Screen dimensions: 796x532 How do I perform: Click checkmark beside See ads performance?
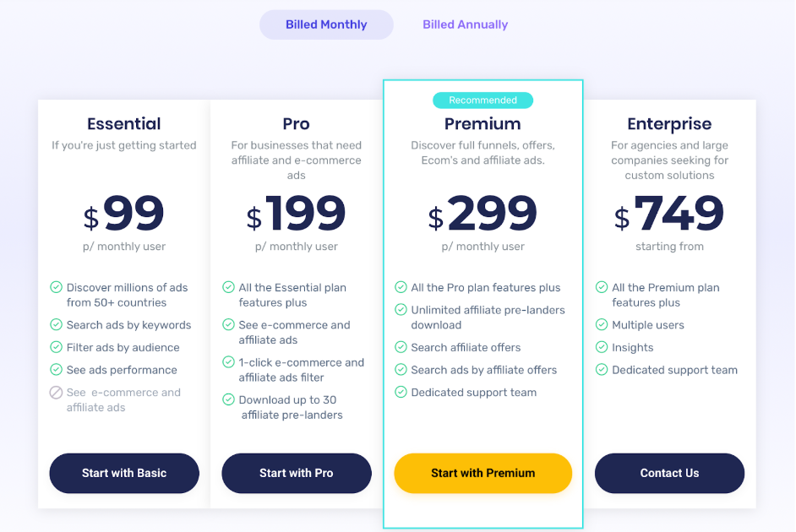[x=56, y=370]
